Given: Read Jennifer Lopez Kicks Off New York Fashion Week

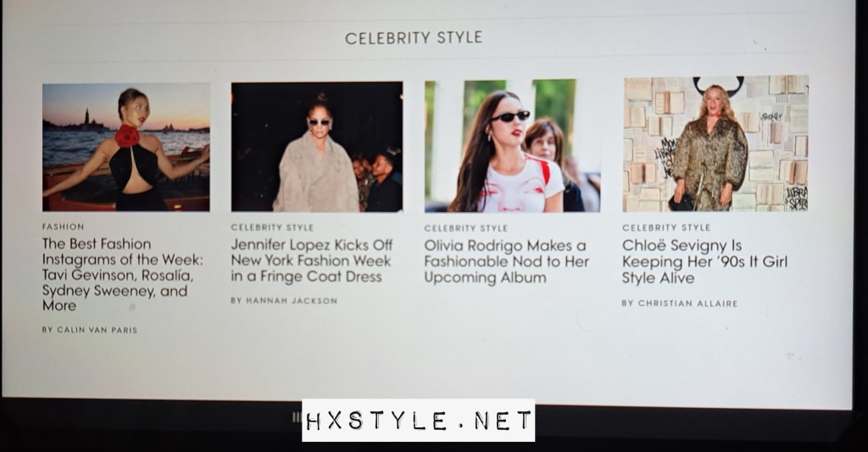Looking at the screenshot, I should 312,260.
